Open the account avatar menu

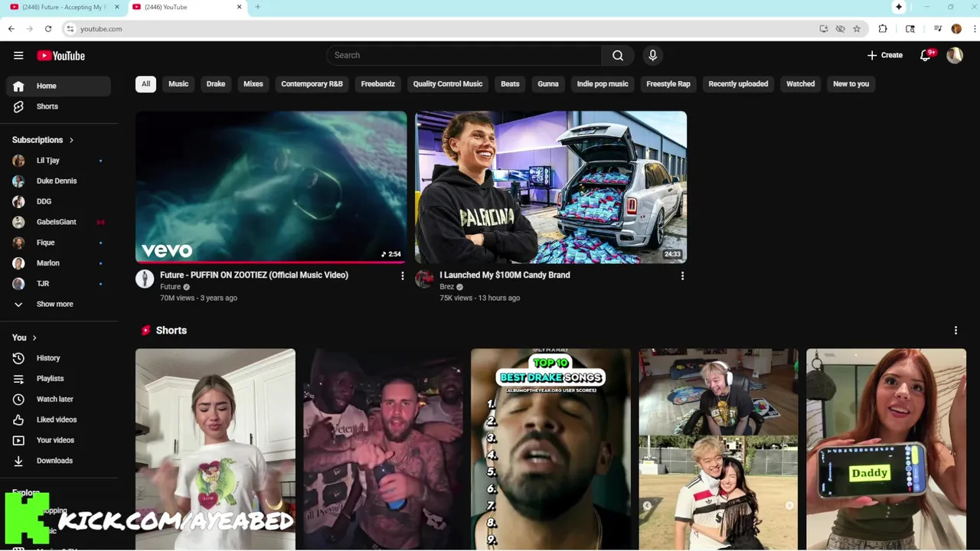[955, 55]
